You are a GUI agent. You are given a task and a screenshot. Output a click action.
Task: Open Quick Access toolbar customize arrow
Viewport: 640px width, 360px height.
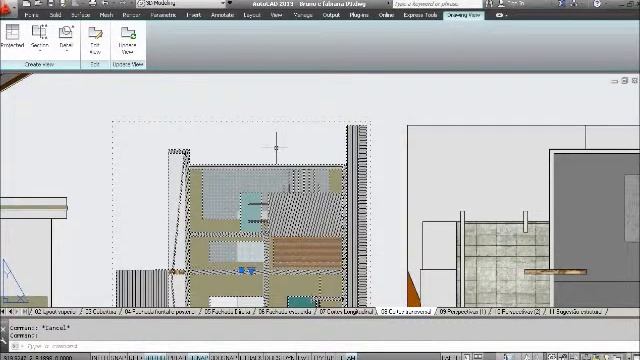coord(230,4)
